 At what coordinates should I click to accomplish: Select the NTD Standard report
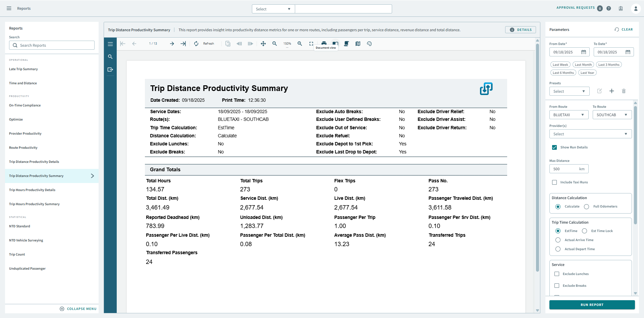coord(19,226)
